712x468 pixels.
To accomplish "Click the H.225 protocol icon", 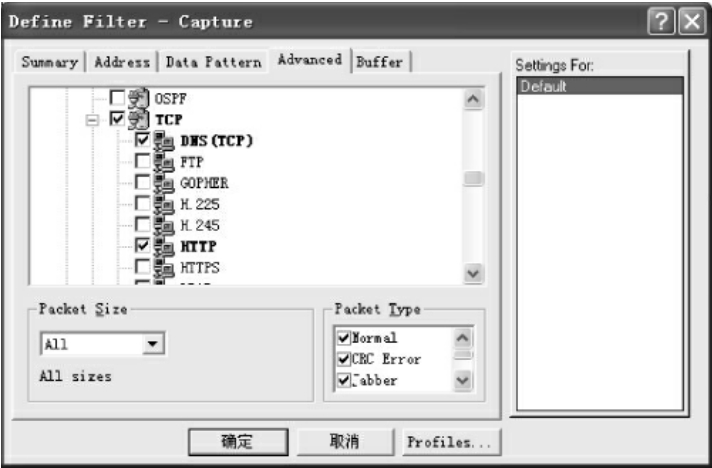I will tap(164, 204).
